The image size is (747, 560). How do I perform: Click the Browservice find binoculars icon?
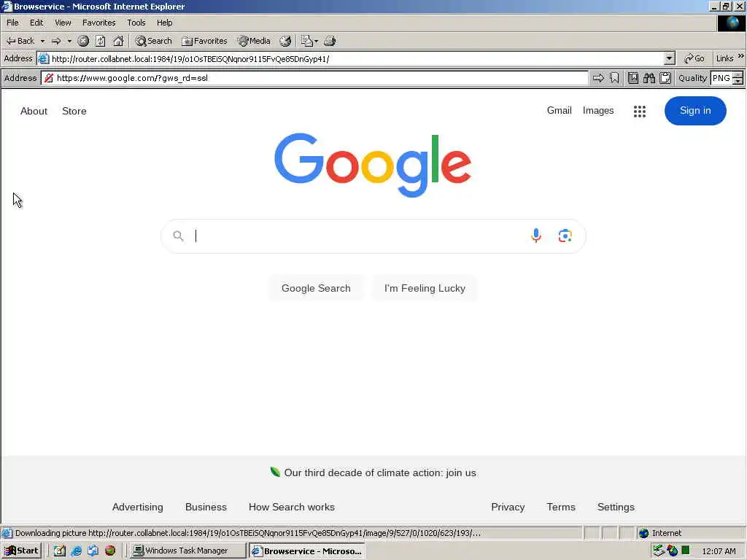click(x=649, y=78)
